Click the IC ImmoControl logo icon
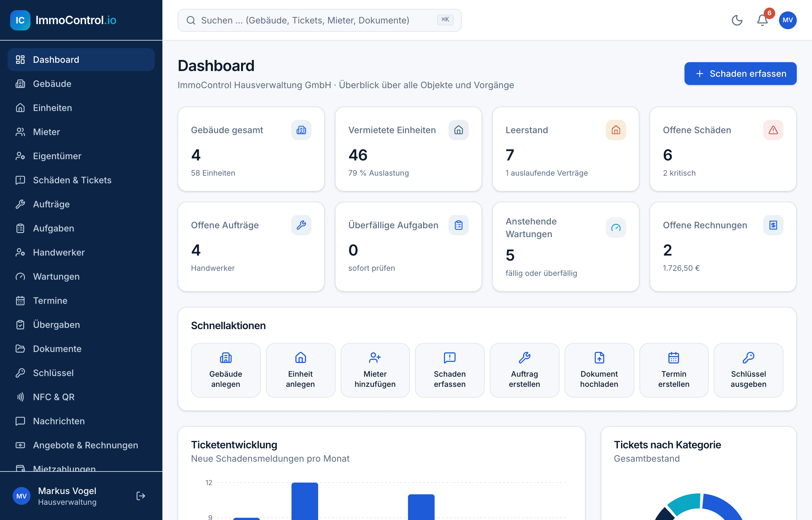The width and height of the screenshot is (812, 520). [20, 20]
